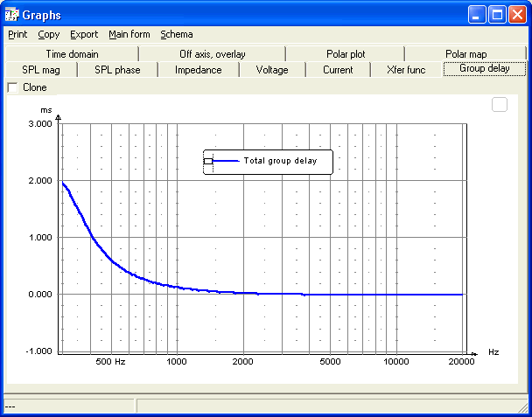This screenshot has height=417, width=532.
Task: Click the ms unit label
Action: (46, 110)
